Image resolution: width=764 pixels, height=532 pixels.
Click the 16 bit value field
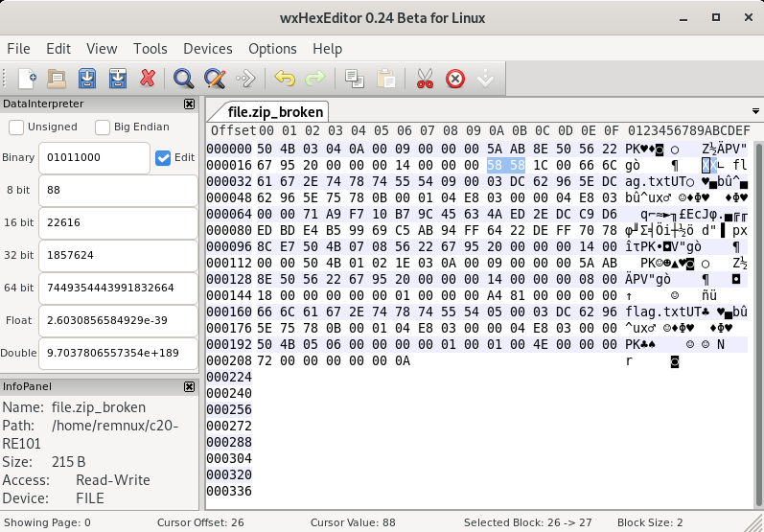coord(118,222)
